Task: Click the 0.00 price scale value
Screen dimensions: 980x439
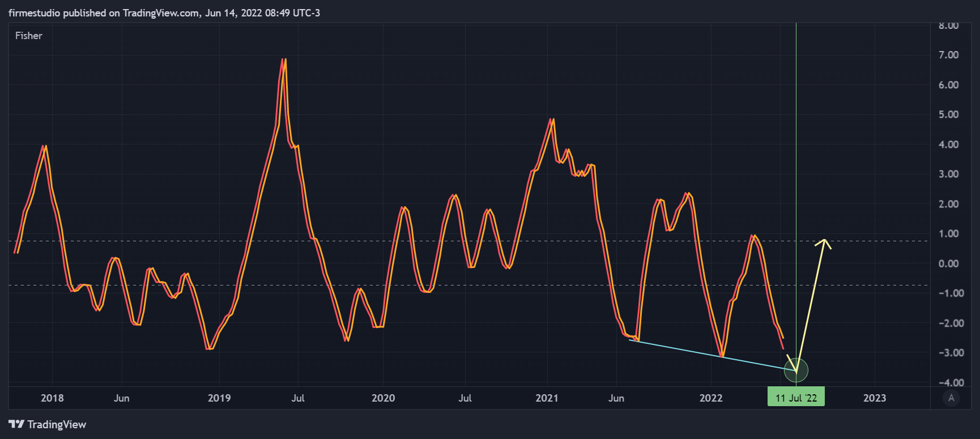Action: tap(949, 263)
